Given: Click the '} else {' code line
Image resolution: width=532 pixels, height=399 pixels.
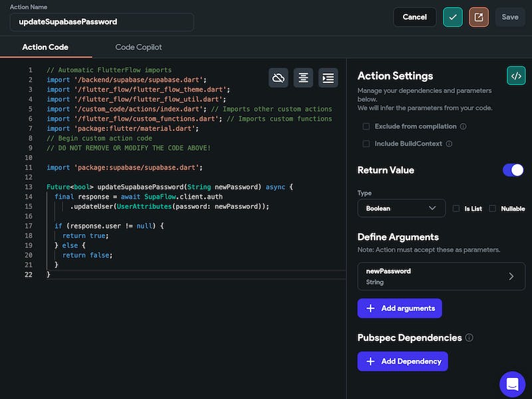Looking at the screenshot, I should [x=70, y=245].
